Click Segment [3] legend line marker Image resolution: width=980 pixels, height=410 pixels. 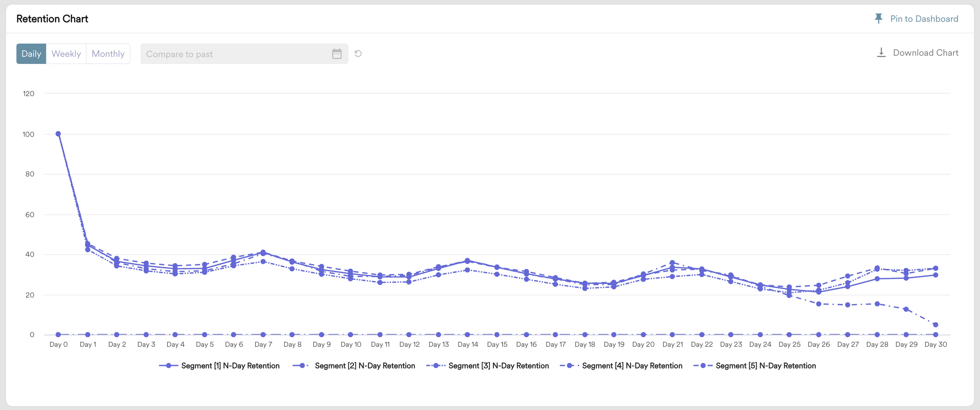point(436,365)
